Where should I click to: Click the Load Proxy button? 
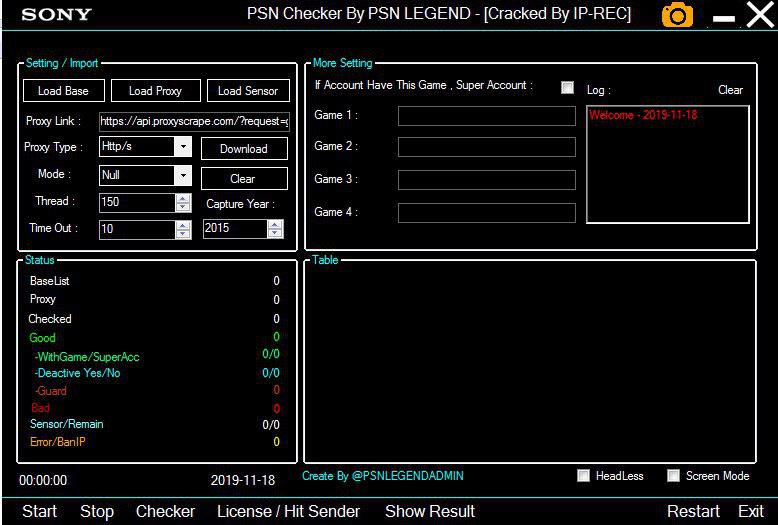click(x=155, y=91)
